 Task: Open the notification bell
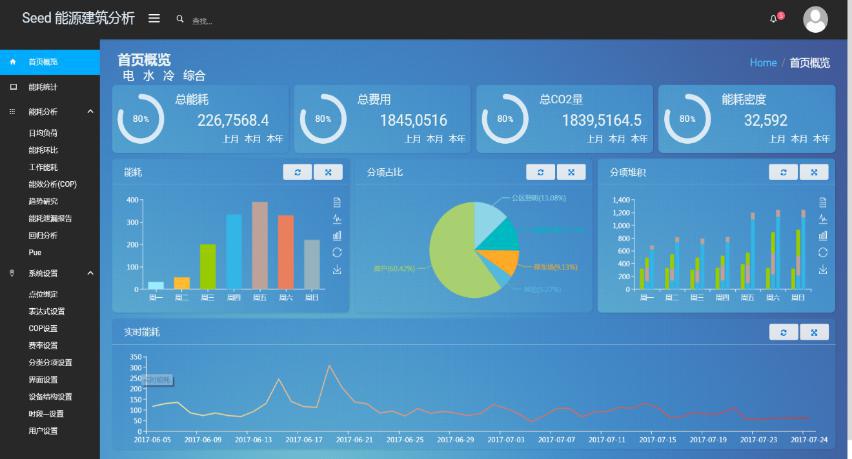click(773, 19)
